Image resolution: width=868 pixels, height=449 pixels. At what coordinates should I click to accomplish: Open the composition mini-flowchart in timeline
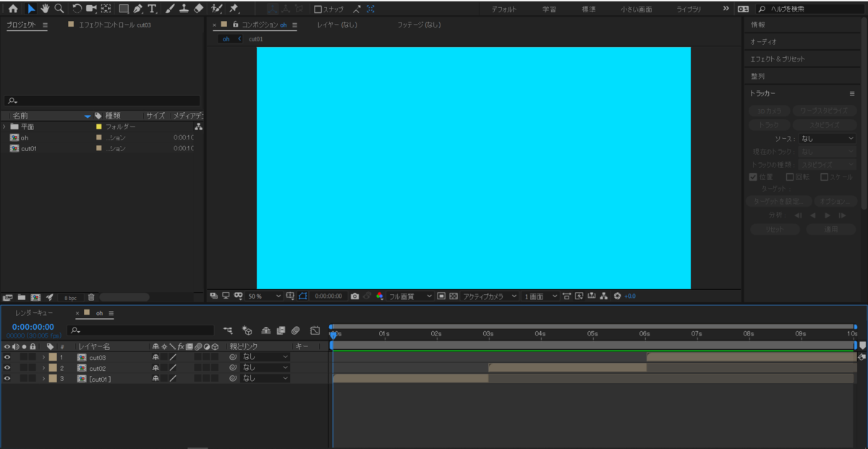tap(229, 330)
